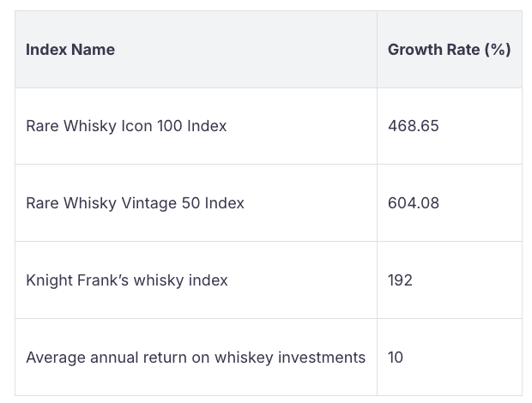Select the Rare Whisky Icon 100 Index cell
The height and width of the screenshot is (403, 532).
coord(126,126)
